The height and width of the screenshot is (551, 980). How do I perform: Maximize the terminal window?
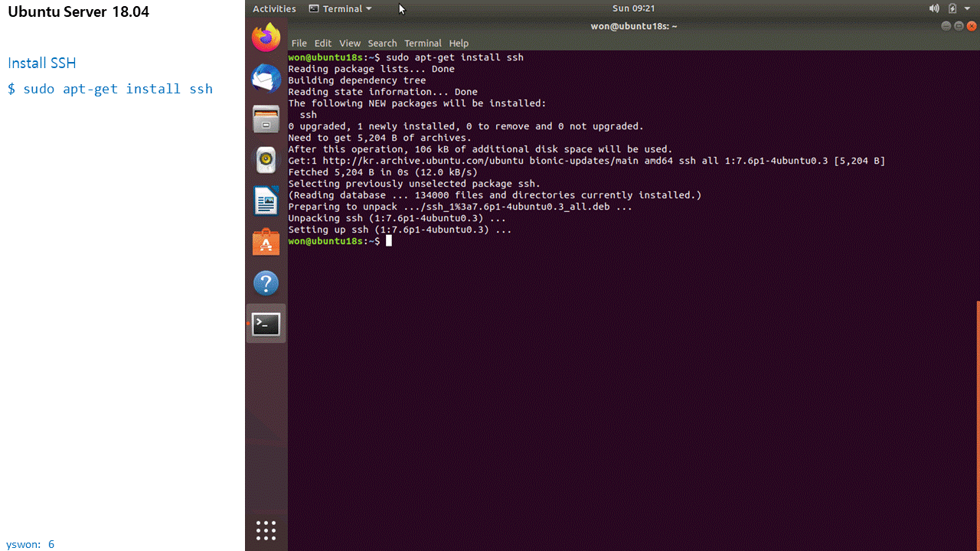959,26
